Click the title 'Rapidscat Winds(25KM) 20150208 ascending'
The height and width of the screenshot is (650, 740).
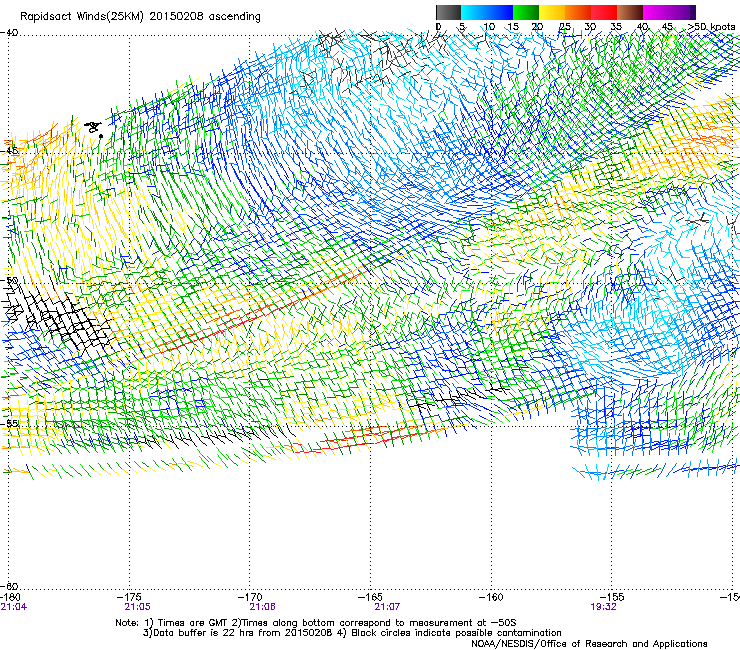pos(140,17)
